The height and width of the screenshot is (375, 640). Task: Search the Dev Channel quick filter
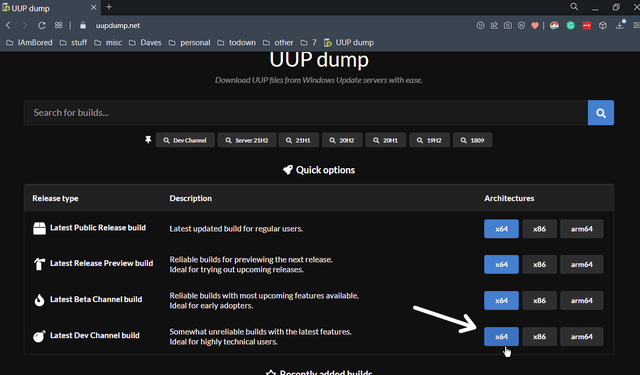click(185, 140)
